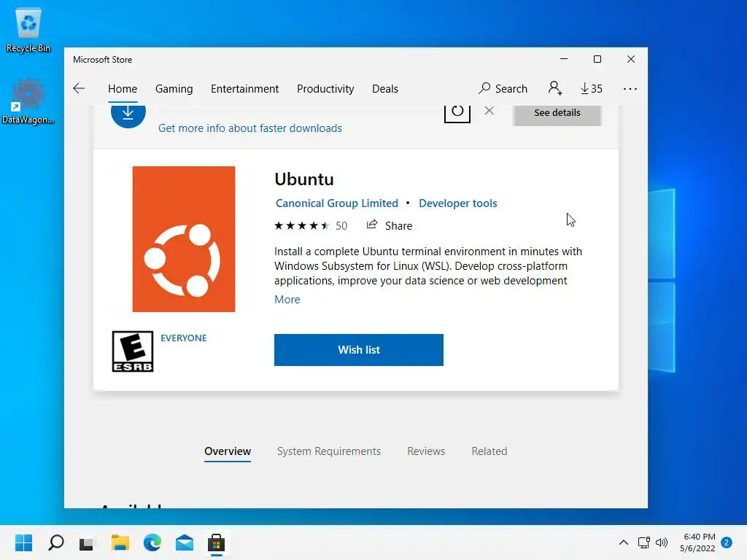Click the blue download circle icon
Screen dimensions: 747x560
coord(128,114)
